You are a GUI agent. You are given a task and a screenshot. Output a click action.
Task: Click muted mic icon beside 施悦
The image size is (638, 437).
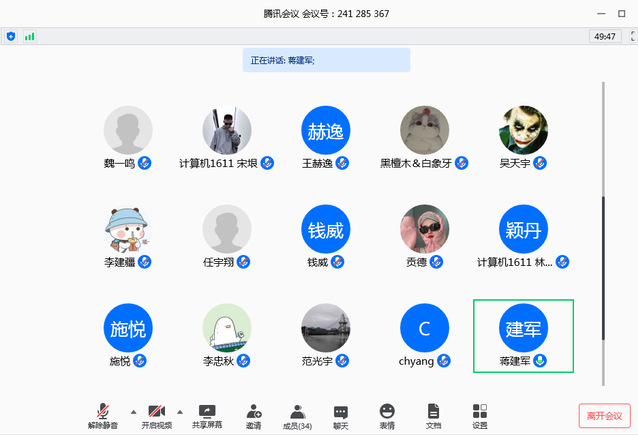(x=140, y=361)
